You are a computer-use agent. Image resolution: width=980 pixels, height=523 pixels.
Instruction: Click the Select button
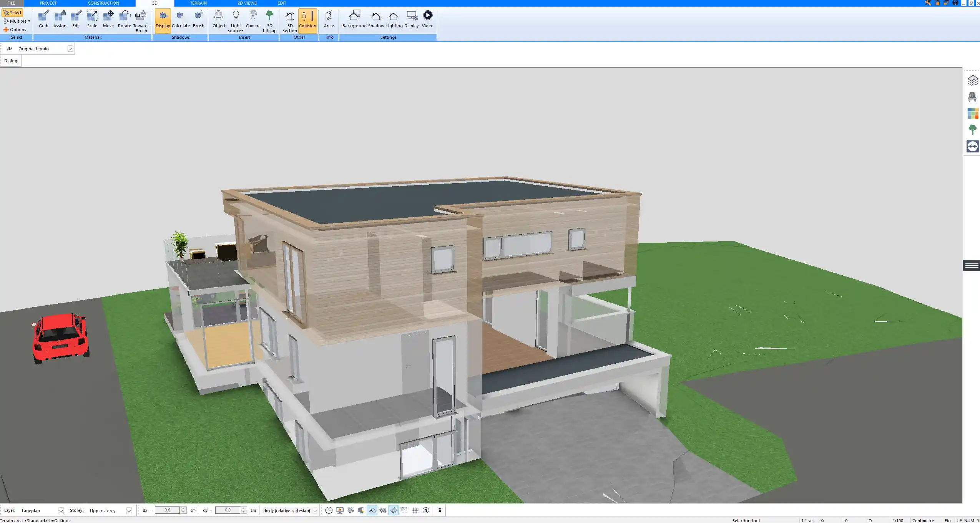13,13
